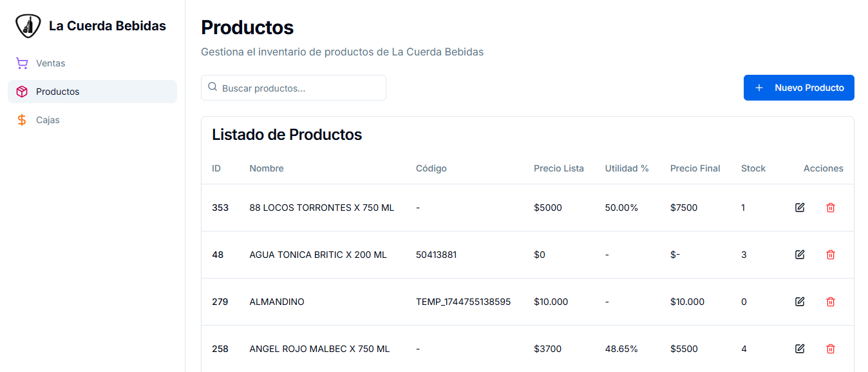Viewport: 868px width, 372px height.
Task: Open the edit form for ALMANDINO
Action: coord(799,301)
